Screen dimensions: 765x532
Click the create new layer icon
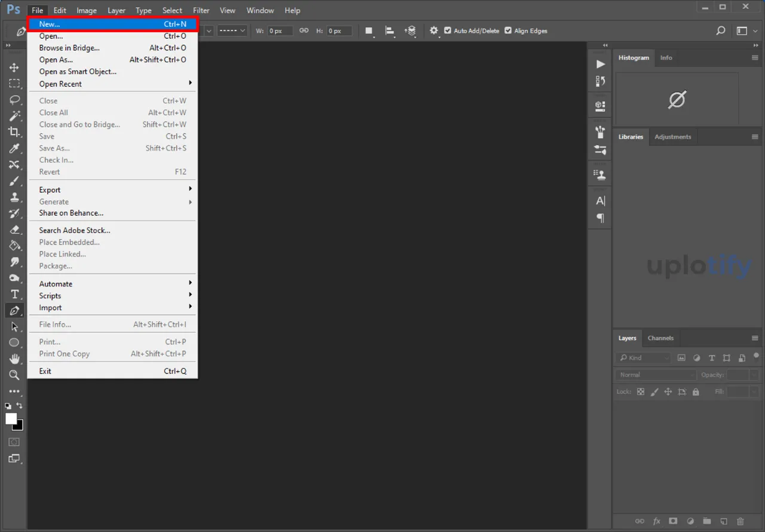click(724, 521)
